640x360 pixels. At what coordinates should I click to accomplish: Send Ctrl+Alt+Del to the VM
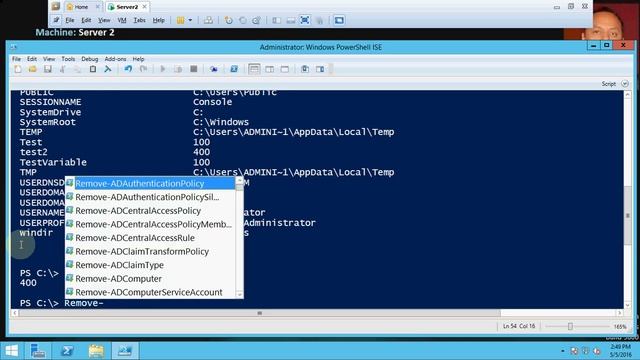click(x=208, y=20)
